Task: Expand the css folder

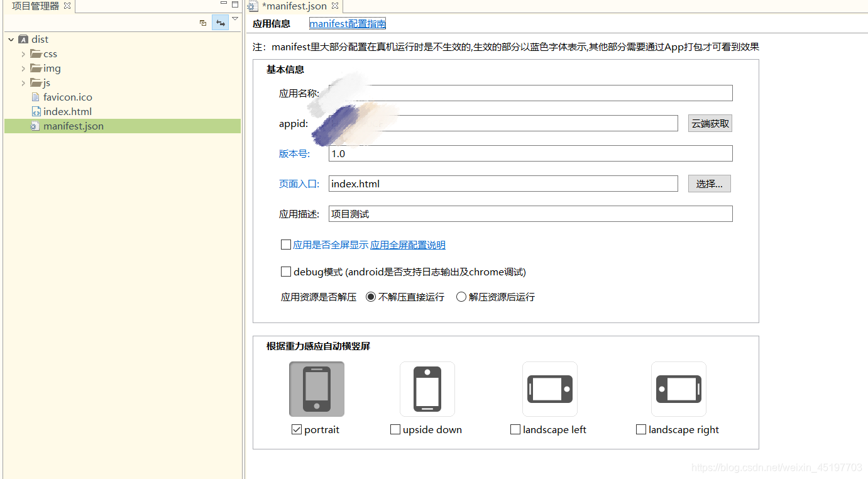Action: (23, 53)
